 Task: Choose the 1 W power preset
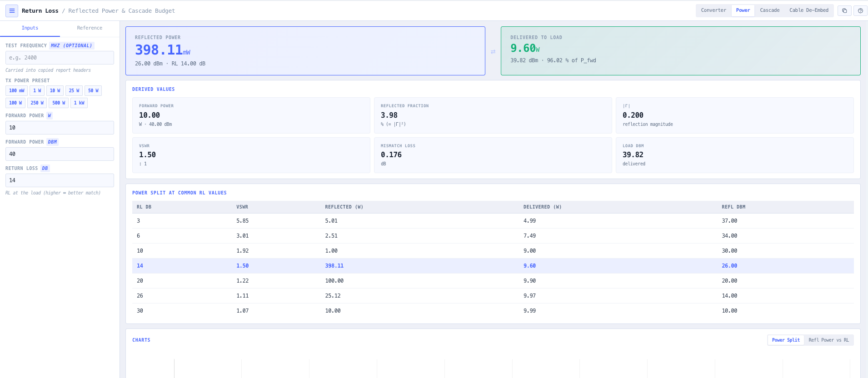pos(37,90)
